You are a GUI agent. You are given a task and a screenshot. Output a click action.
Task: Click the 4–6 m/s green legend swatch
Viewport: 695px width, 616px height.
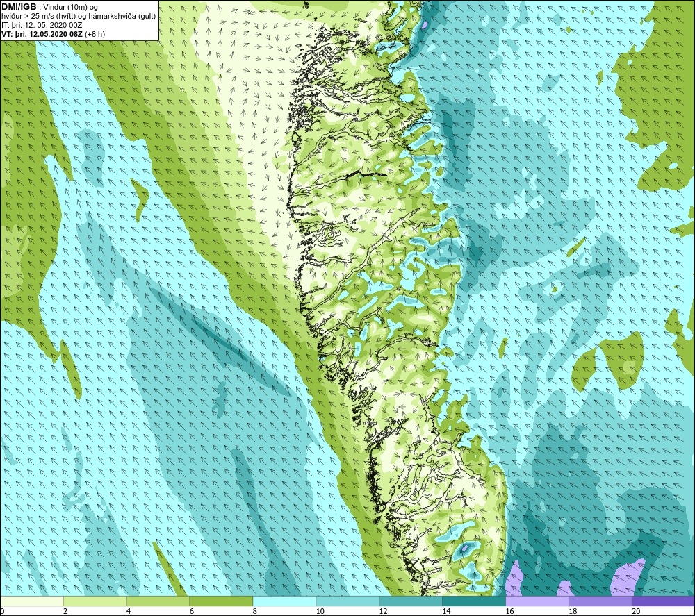(158, 601)
